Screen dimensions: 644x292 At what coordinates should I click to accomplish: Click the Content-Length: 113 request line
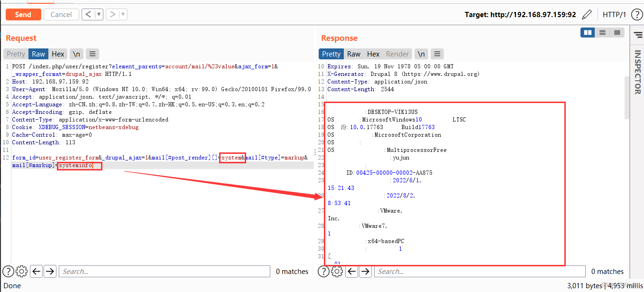click(x=44, y=142)
